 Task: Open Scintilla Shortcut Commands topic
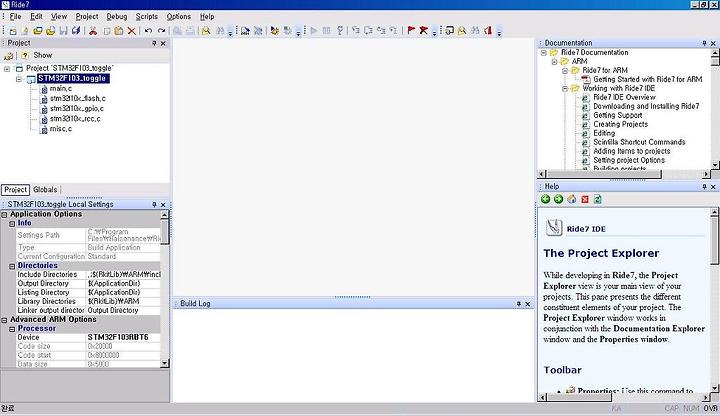click(x=639, y=142)
